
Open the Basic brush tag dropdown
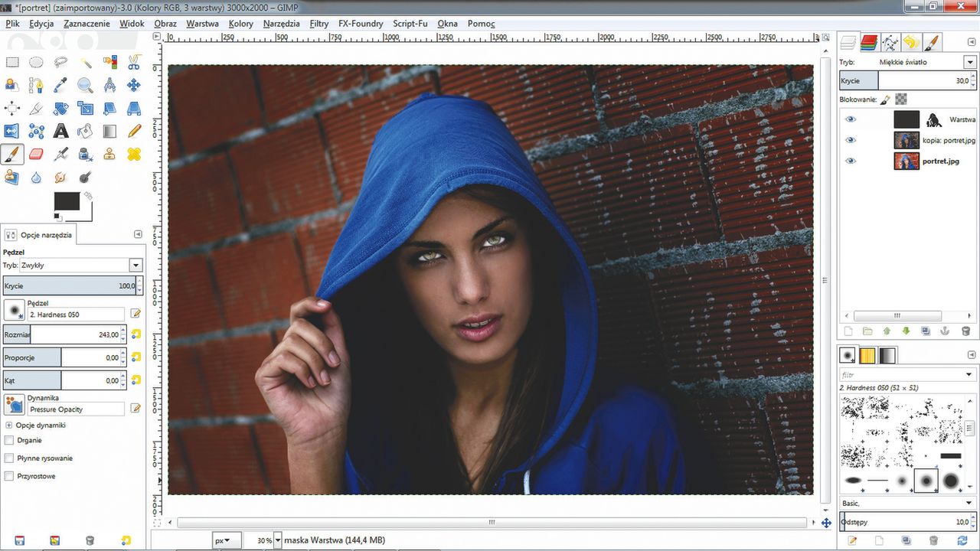(x=969, y=503)
